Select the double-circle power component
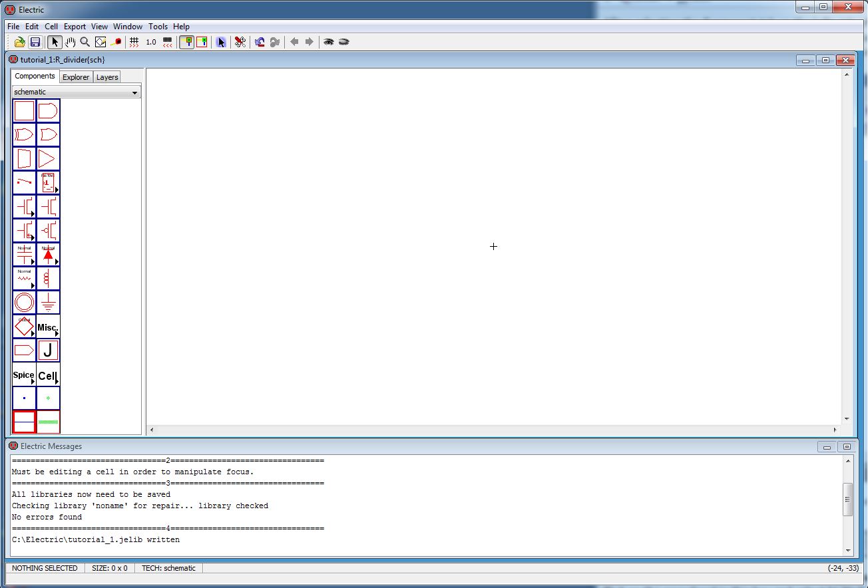Viewport: 868px width, 588px height. click(x=24, y=302)
